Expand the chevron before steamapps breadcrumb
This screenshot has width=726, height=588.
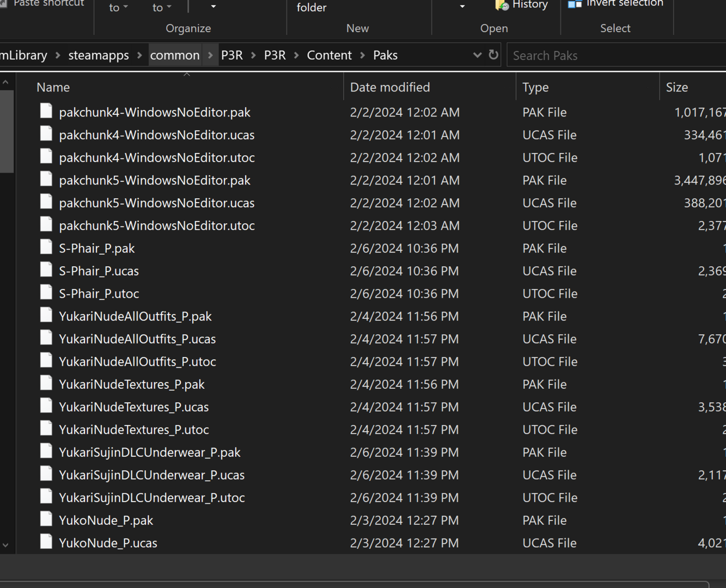tap(58, 55)
